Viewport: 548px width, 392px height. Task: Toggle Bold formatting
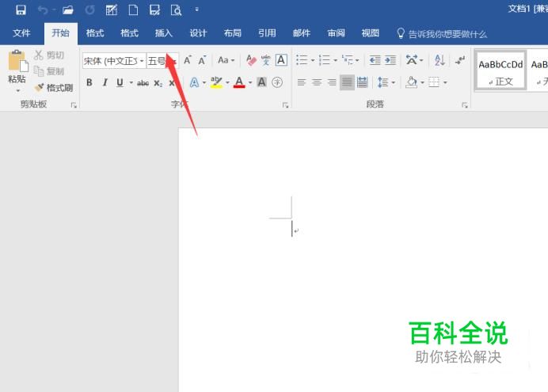(89, 82)
